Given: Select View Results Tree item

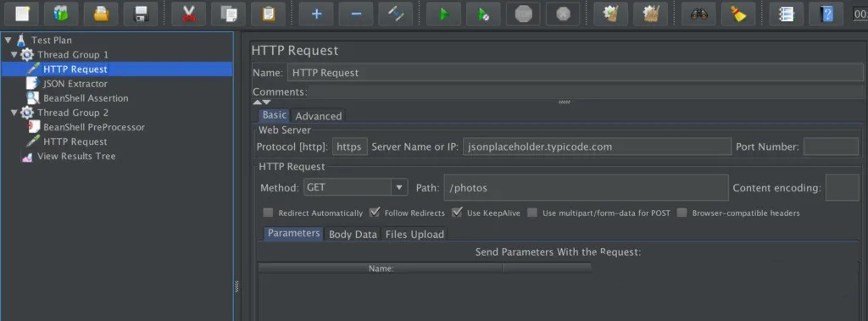Looking at the screenshot, I should [x=76, y=156].
